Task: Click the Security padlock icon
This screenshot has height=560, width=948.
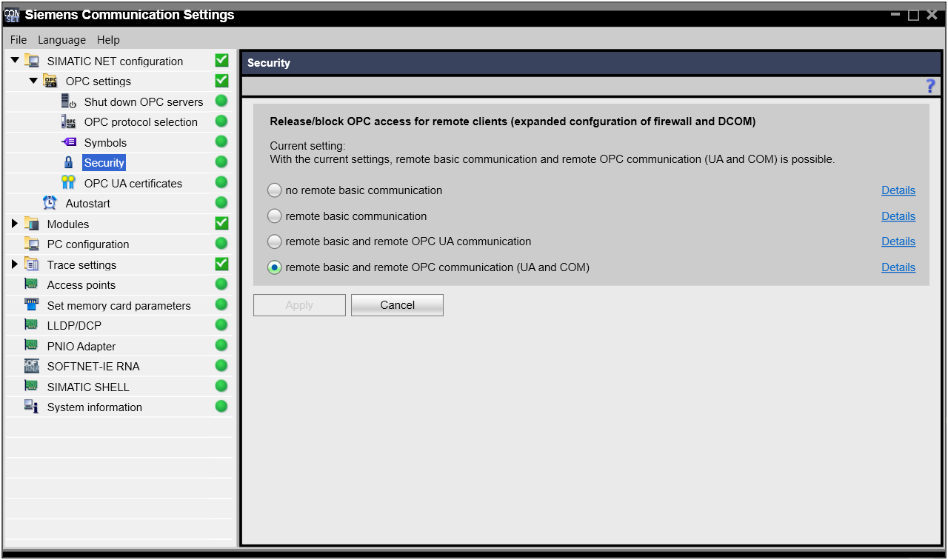Action: (x=69, y=162)
